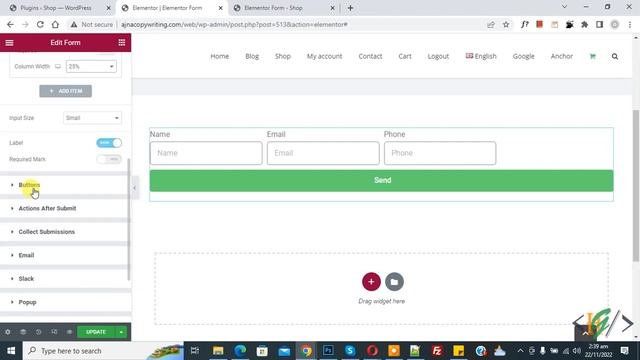The width and height of the screenshot is (640, 360).
Task: Open the Home menu item
Action: pyautogui.click(x=220, y=56)
